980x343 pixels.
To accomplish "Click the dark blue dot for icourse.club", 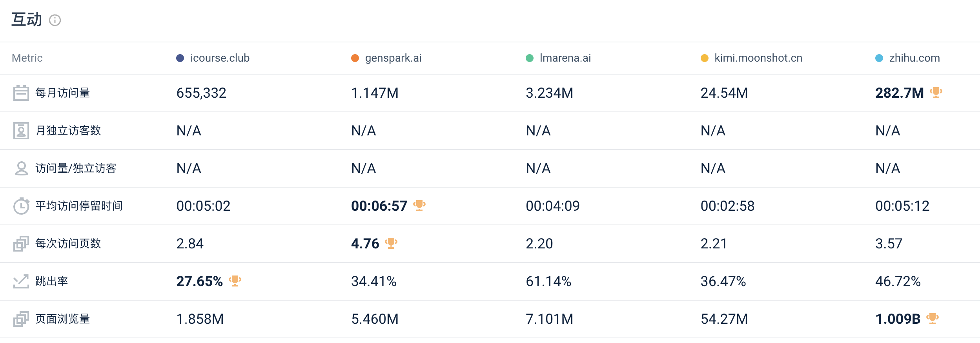I will click(180, 58).
